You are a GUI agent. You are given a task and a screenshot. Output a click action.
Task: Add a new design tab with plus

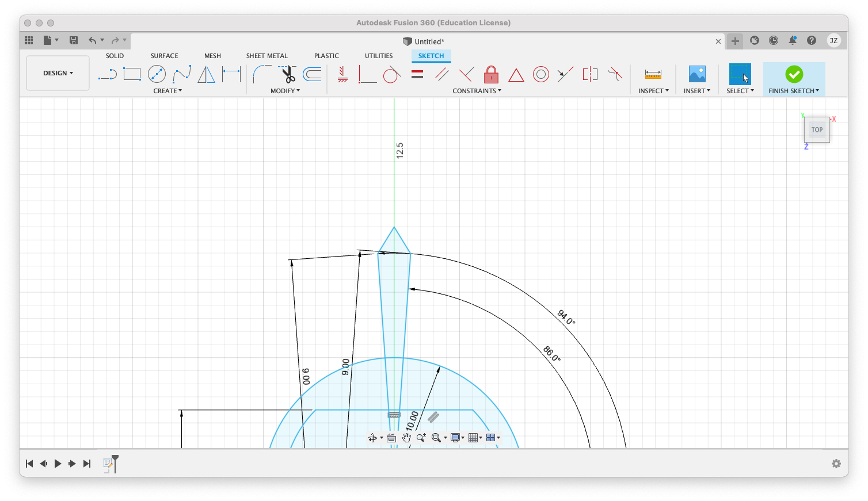[735, 41]
